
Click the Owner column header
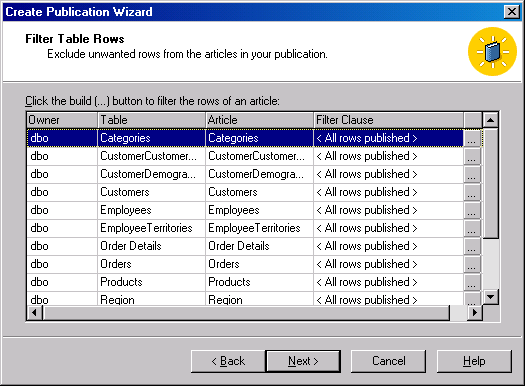click(x=62, y=120)
